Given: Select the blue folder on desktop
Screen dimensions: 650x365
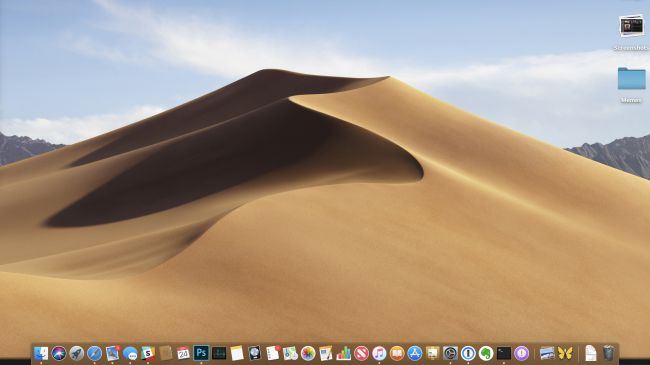Looking at the screenshot, I should [x=632, y=79].
